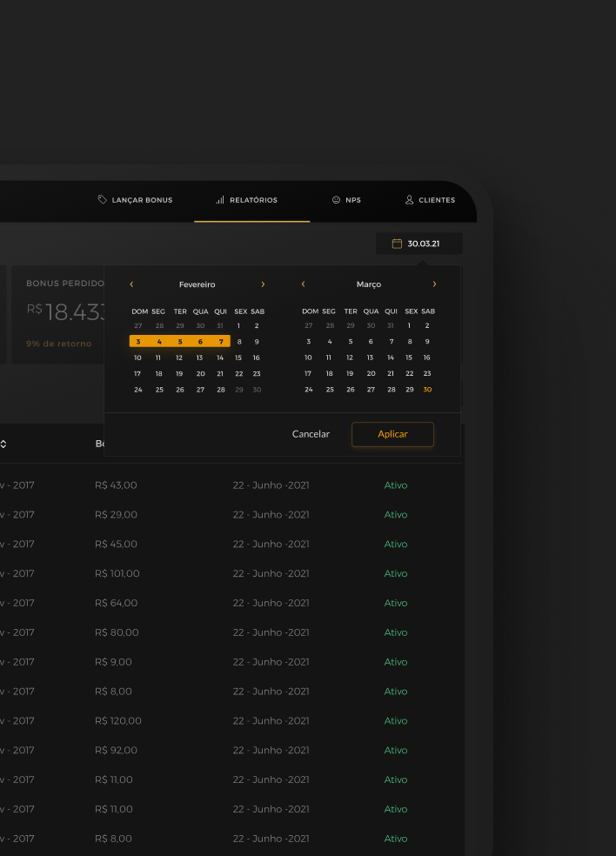Click next arrow on Março calendar

tap(434, 284)
